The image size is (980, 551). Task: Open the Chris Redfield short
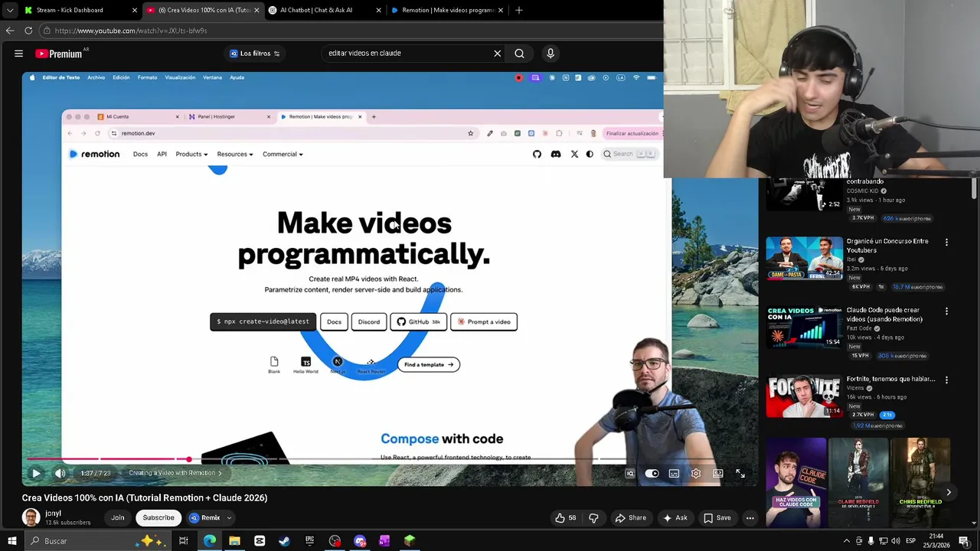coord(920,482)
